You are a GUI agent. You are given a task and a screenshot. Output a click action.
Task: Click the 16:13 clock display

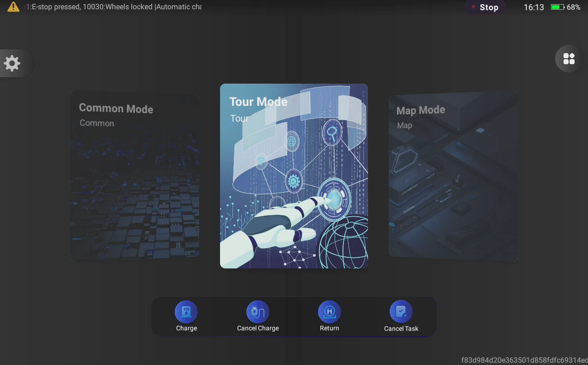tap(534, 7)
